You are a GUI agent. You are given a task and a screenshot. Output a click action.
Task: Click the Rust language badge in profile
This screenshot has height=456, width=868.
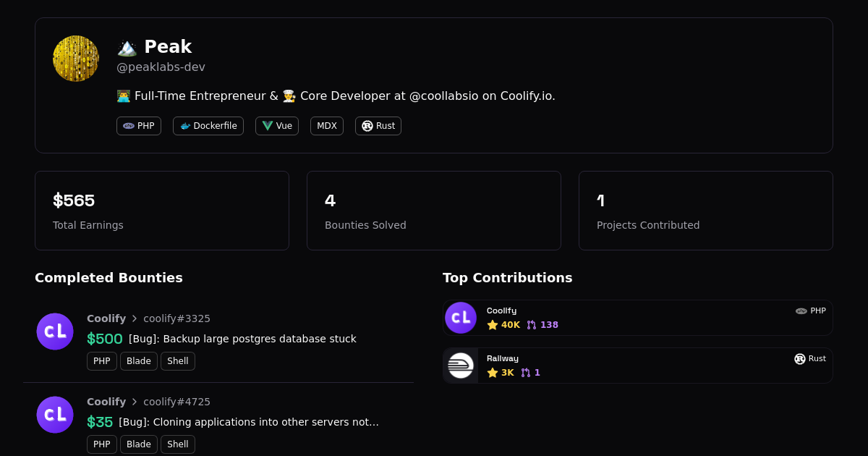click(378, 126)
